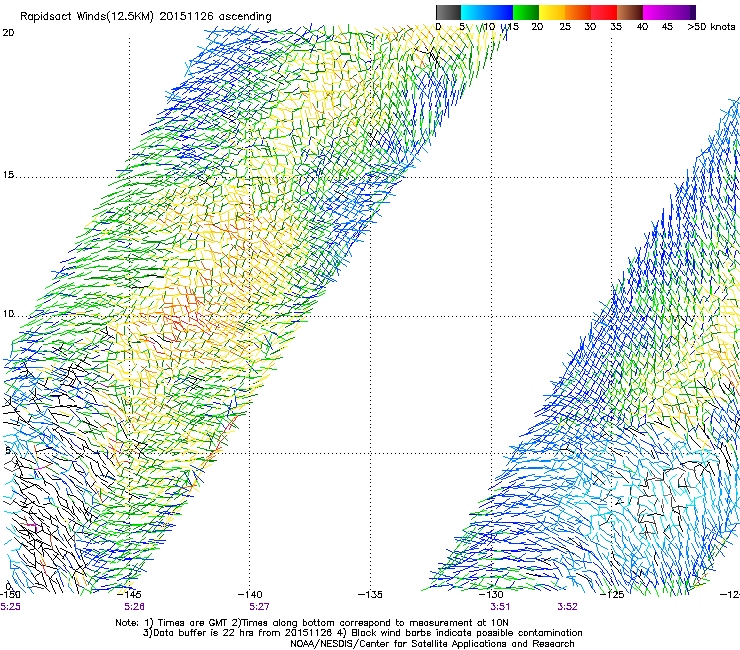Viewport: 740px width, 650px height.
Task: Click the gray 0-5 knots legend swatch
Action: [448, 12]
